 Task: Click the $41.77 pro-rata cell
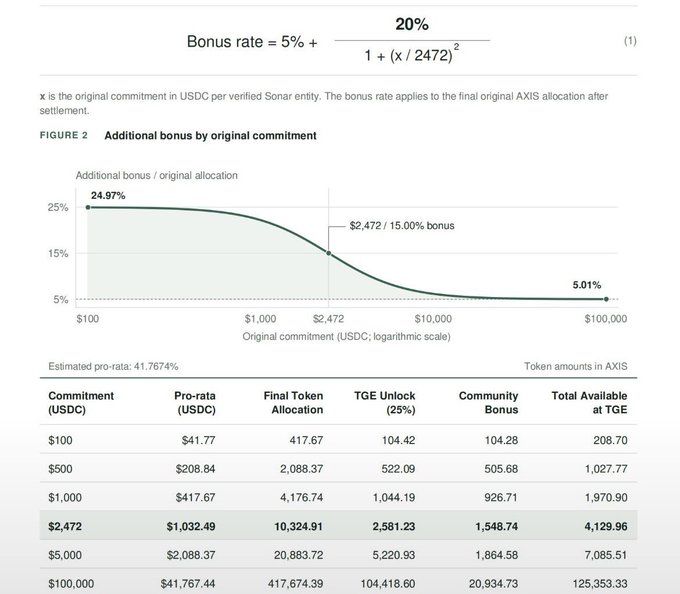pos(198,440)
